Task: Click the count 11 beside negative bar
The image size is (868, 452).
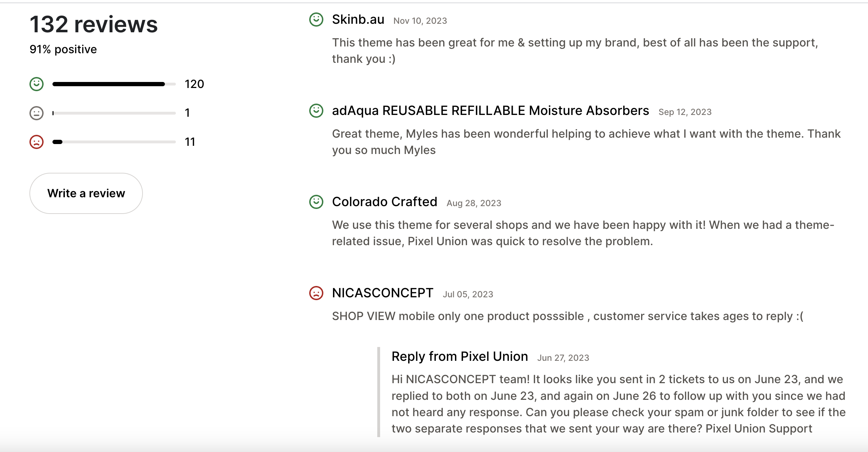Action: pos(190,141)
